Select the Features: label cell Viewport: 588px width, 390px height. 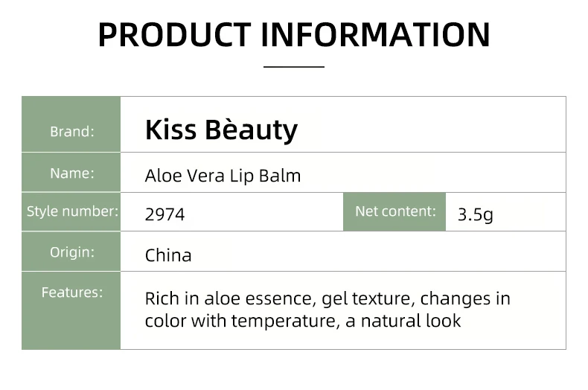pos(71,310)
